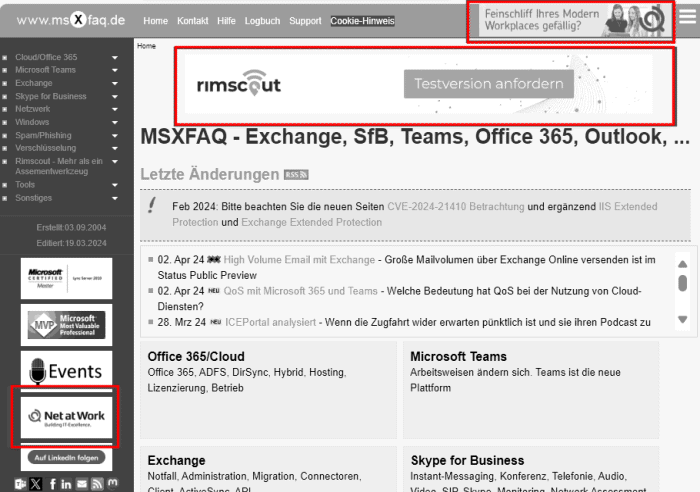The height and width of the screenshot is (492, 700).
Task: Click the 'Editiert:19.03.2024' text
Action: tap(71, 243)
